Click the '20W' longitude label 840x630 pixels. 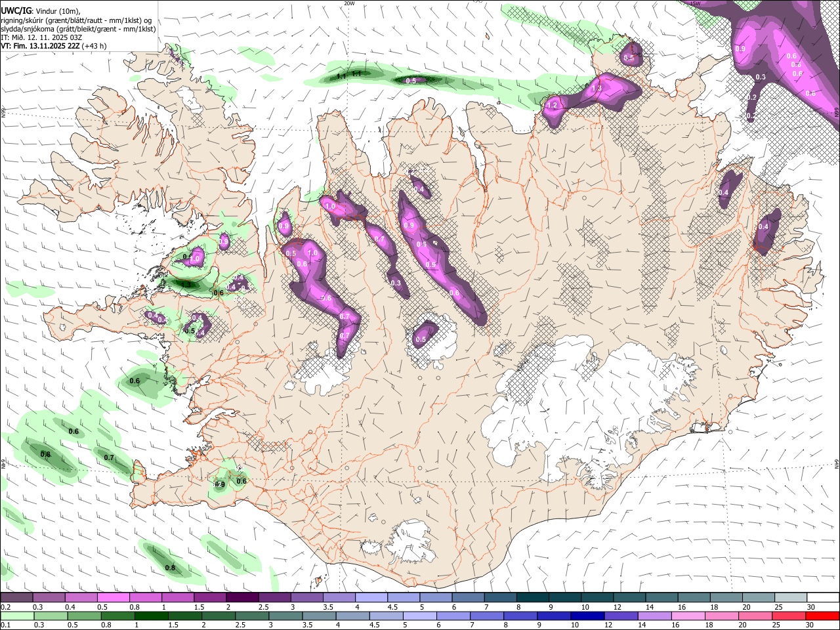349,3
